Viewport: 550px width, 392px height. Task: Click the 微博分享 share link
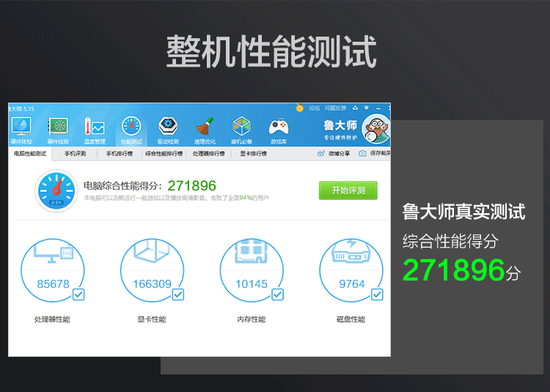pos(340,153)
